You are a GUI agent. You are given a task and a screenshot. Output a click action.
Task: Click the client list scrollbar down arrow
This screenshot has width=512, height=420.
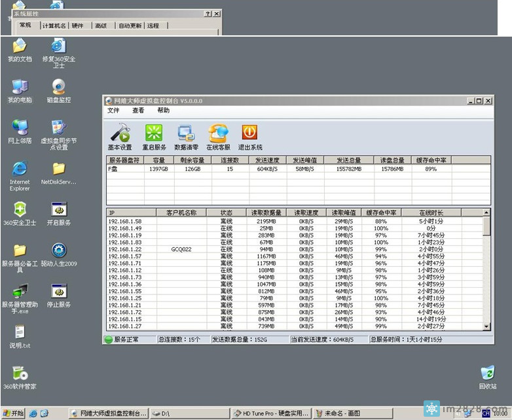tap(486, 326)
